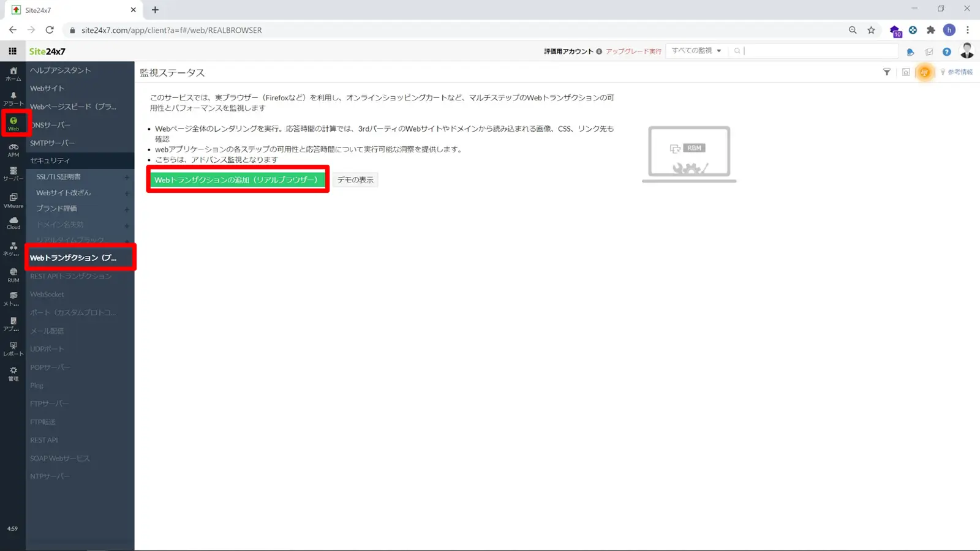Open the apps grid menu icon
This screenshot has height=551, width=980.
12,51
